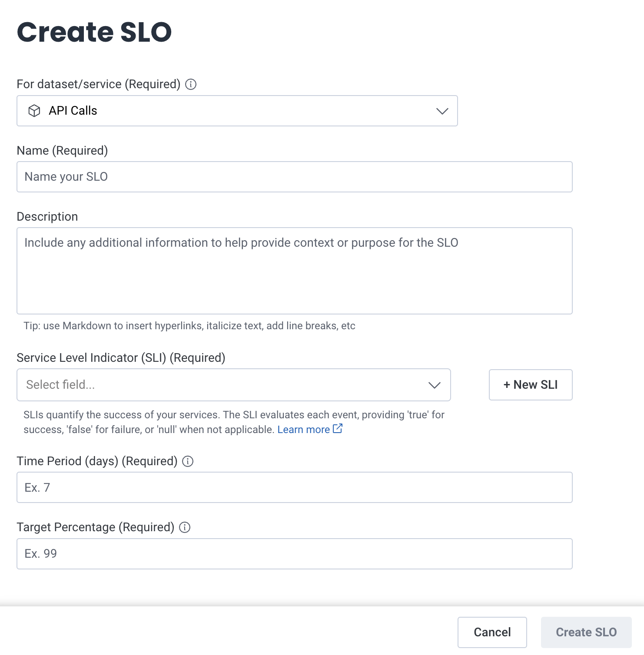Click the Time Period info icon
The width and height of the screenshot is (644, 655).
pyautogui.click(x=189, y=461)
